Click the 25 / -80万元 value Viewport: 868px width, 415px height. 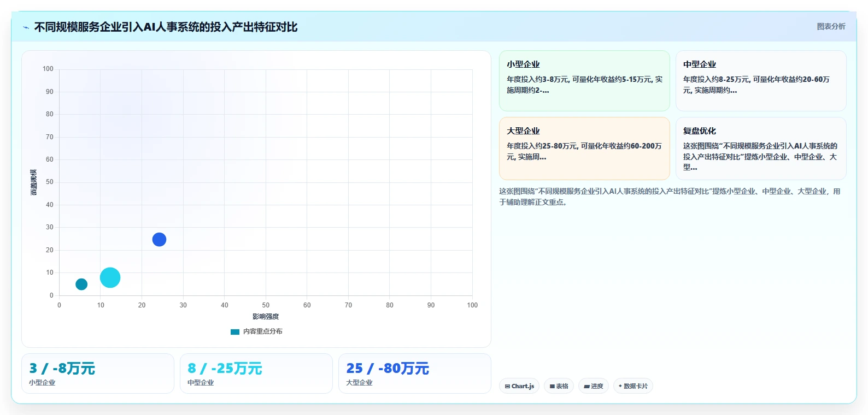tap(388, 369)
